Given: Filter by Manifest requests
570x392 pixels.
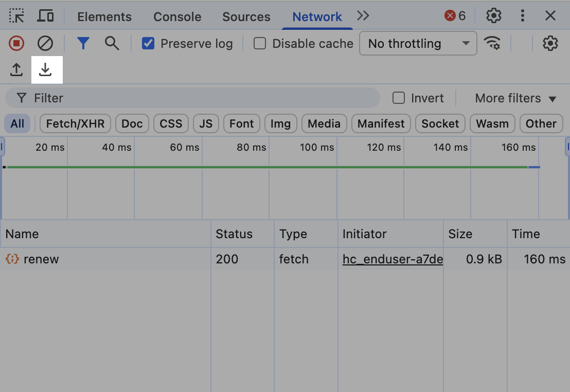Looking at the screenshot, I should [381, 123].
